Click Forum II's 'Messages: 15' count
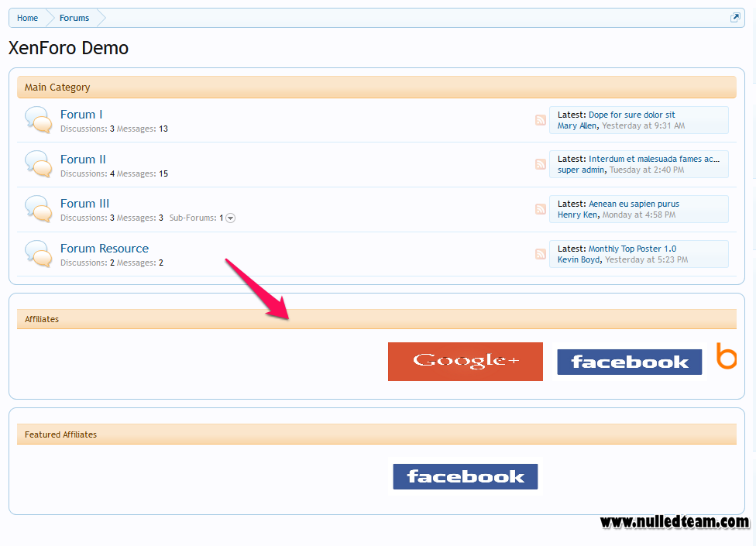756x546 pixels. (143, 173)
